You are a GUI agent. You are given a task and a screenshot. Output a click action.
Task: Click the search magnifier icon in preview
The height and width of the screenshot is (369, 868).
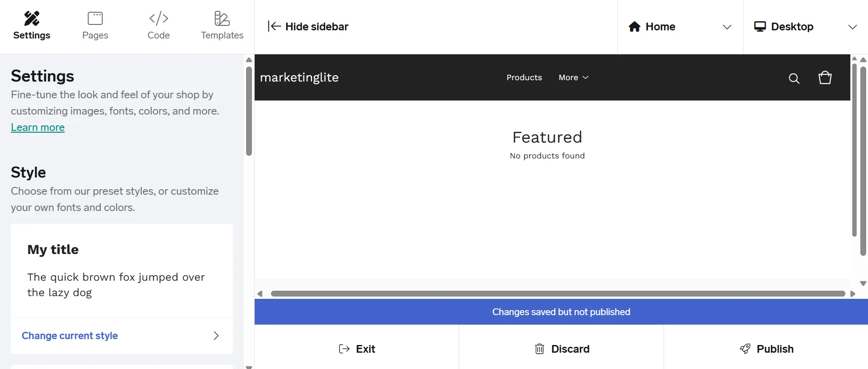[x=794, y=78]
